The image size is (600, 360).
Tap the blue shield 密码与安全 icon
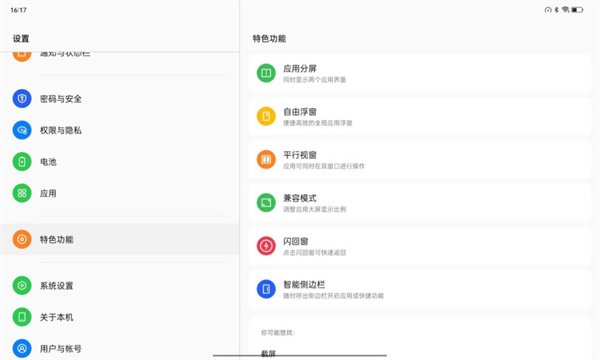coord(22,99)
